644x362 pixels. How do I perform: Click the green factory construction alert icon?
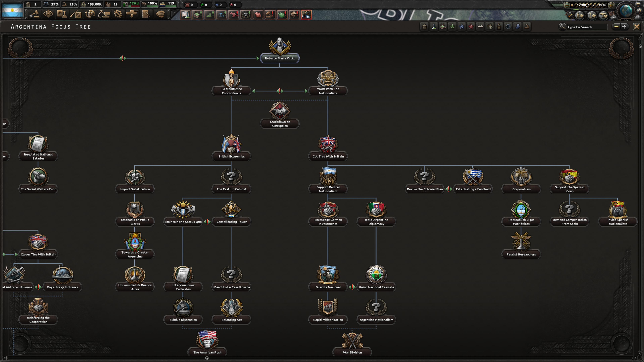pos(198,14)
